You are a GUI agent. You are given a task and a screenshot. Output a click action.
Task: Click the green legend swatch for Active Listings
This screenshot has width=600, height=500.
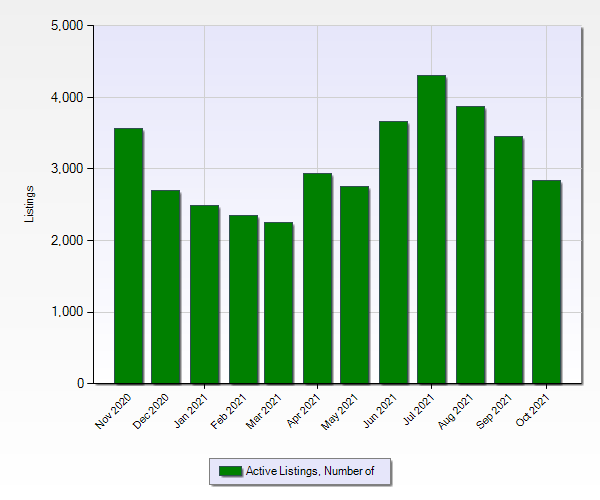coord(230,471)
